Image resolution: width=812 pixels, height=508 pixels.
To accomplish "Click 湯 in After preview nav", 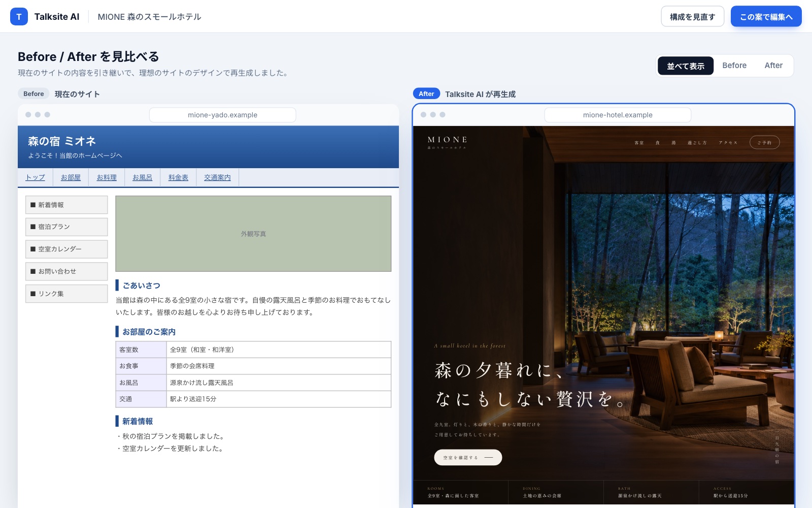I will [673, 143].
